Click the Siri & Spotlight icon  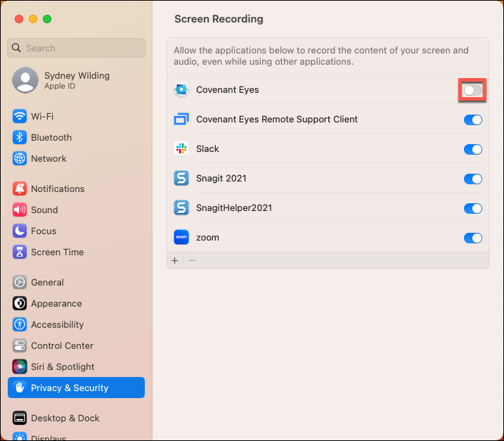[20, 366]
